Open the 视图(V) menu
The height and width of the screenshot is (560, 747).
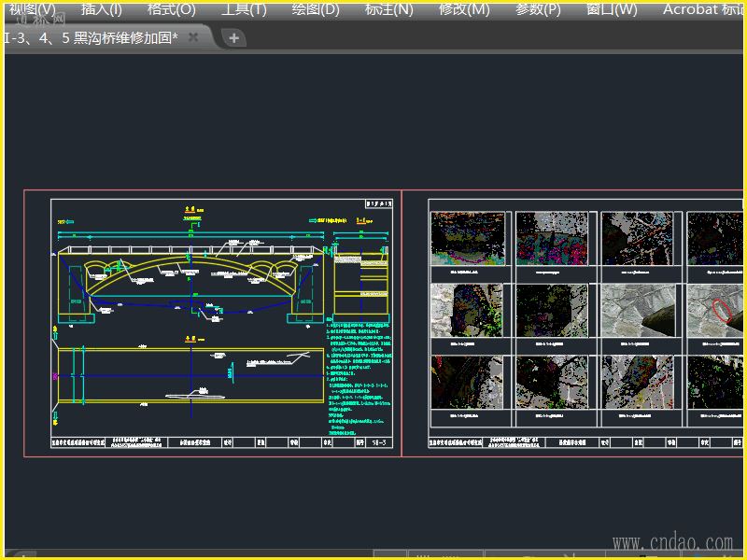coord(32,9)
